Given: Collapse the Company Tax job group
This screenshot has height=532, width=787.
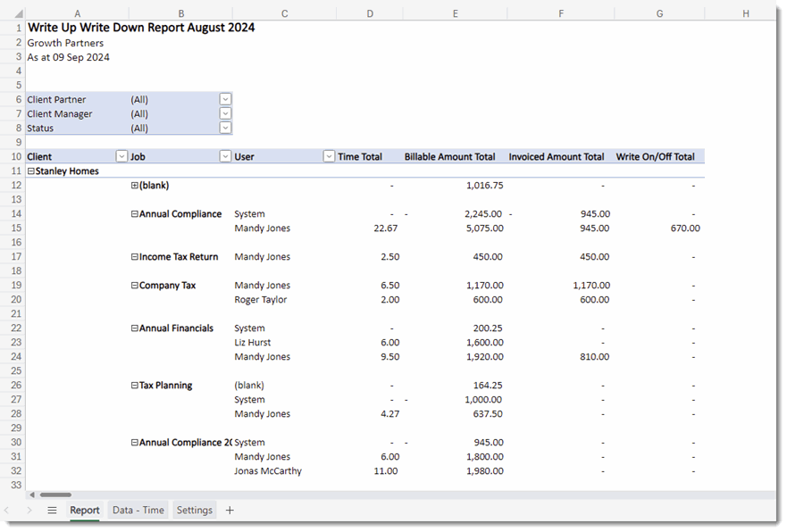Looking at the screenshot, I should tap(135, 286).
